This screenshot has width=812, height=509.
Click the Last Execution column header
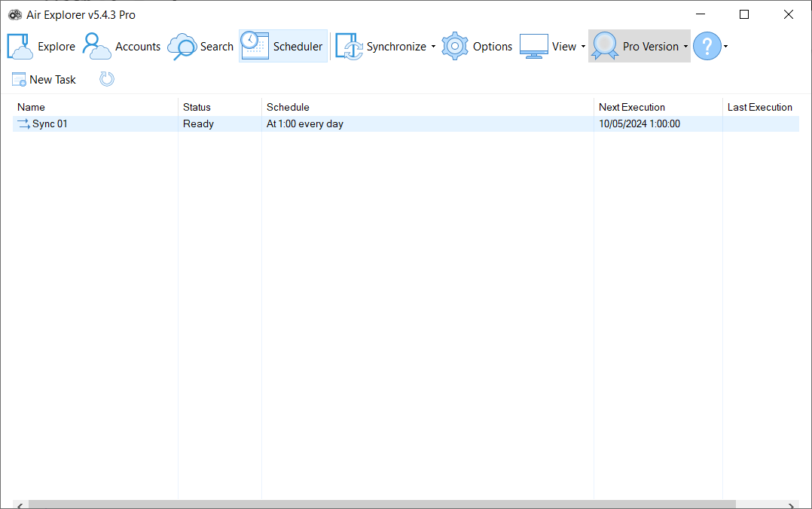(762, 107)
